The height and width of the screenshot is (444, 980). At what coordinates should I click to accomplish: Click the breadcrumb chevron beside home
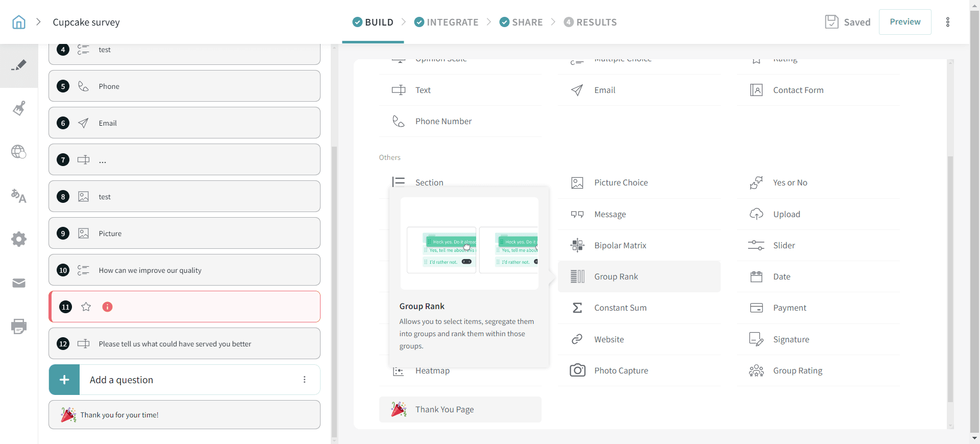pos(38,22)
